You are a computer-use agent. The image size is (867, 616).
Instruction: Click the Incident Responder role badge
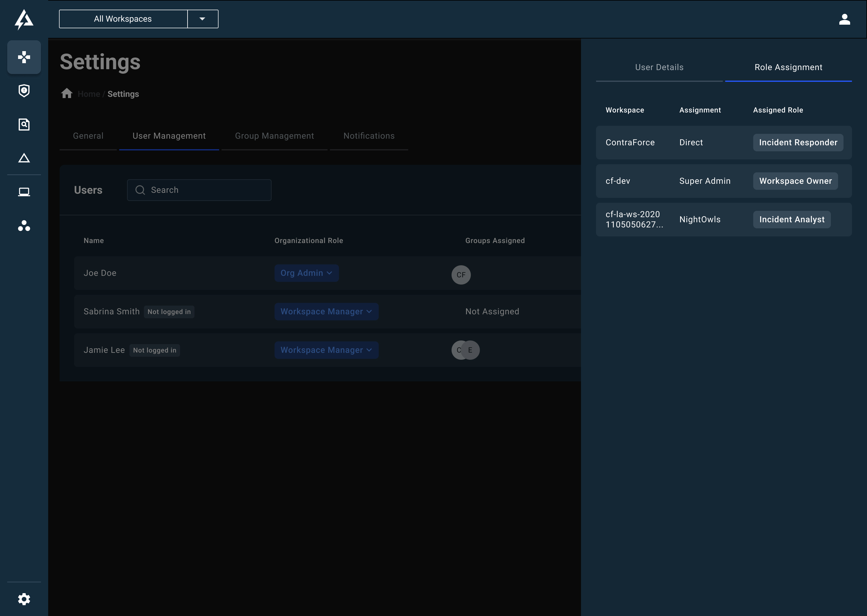click(797, 143)
